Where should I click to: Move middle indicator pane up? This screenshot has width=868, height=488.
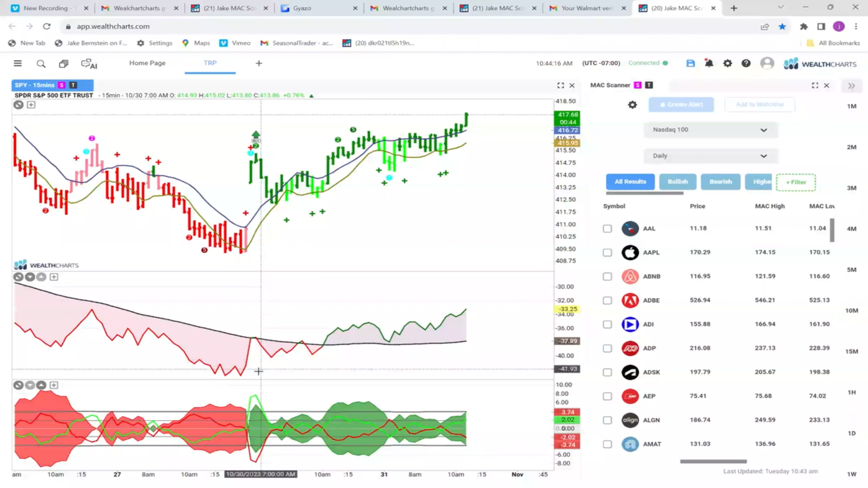coord(41,277)
